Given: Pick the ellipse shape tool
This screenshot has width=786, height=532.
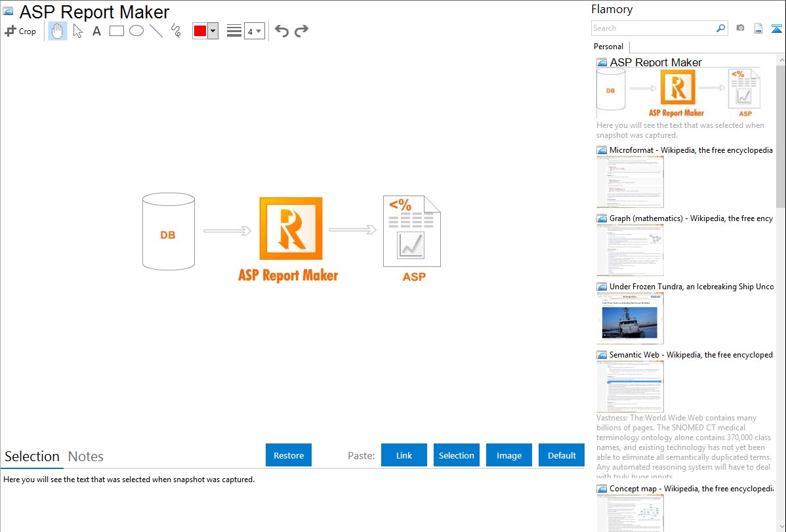Looking at the screenshot, I should tap(136, 31).
